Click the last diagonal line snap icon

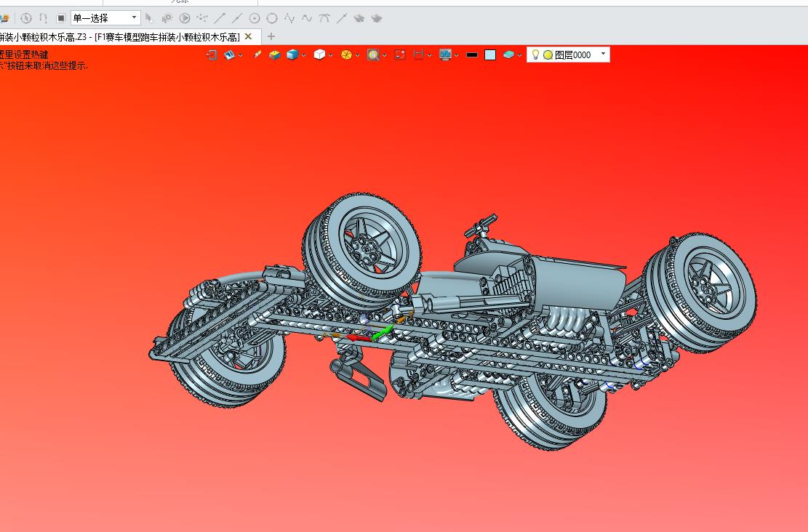click(342, 19)
